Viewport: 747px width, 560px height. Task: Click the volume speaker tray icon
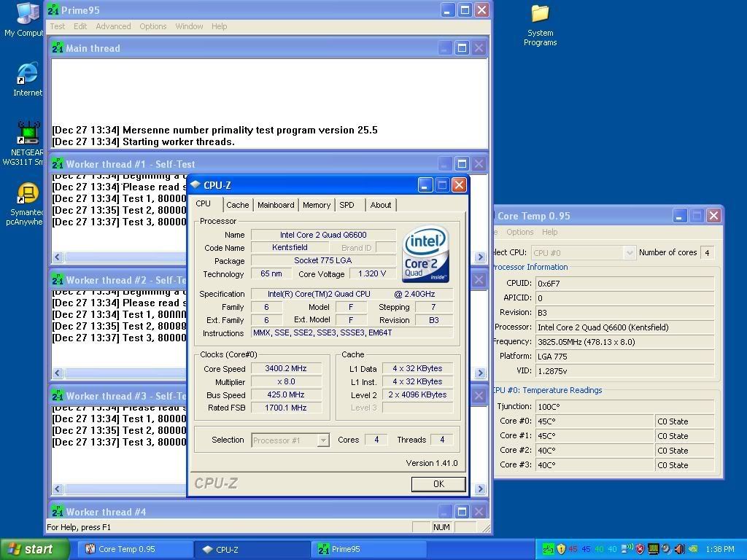pyautogui.click(x=679, y=549)
